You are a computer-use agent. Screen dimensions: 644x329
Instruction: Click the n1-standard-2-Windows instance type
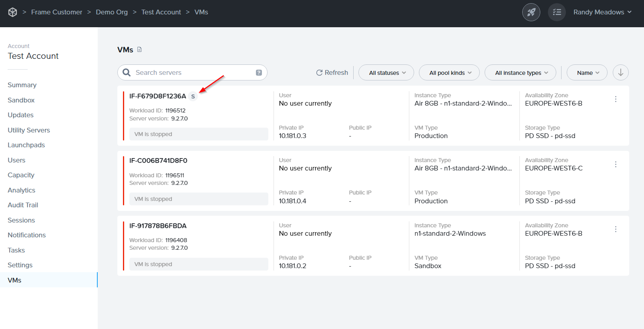[450, 233]
